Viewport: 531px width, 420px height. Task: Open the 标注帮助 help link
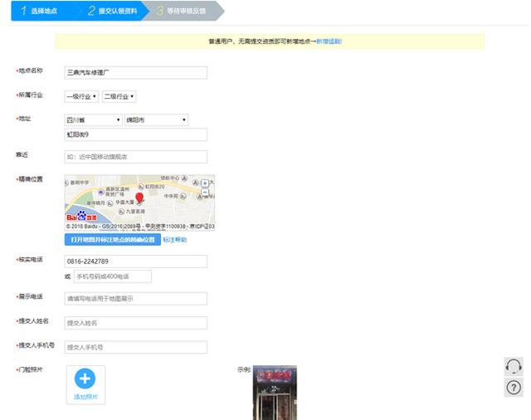click(x=175, y=240)
